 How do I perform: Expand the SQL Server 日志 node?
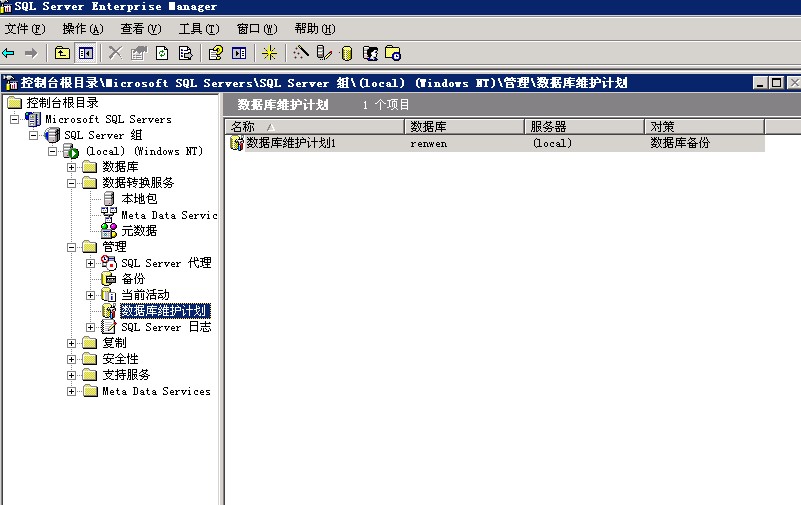point(90,327)
